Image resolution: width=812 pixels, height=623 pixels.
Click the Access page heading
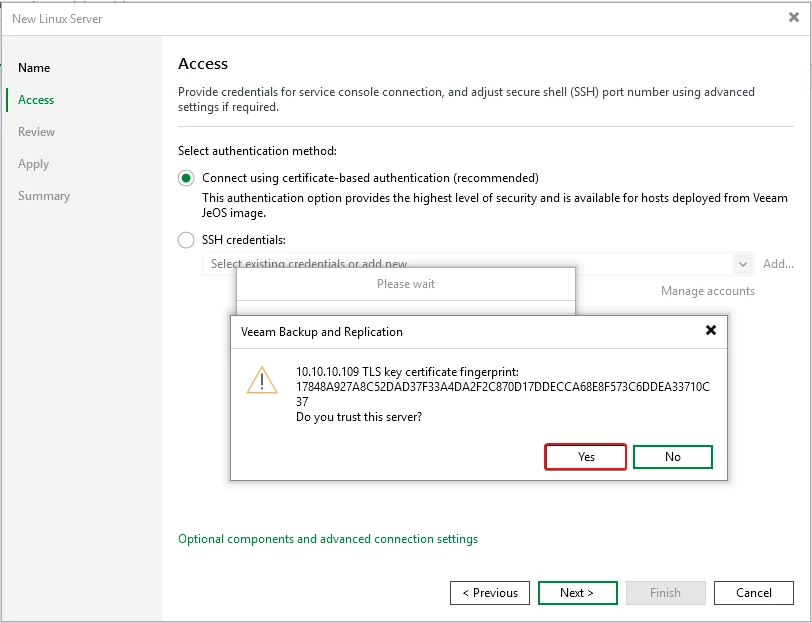[203, 64]
